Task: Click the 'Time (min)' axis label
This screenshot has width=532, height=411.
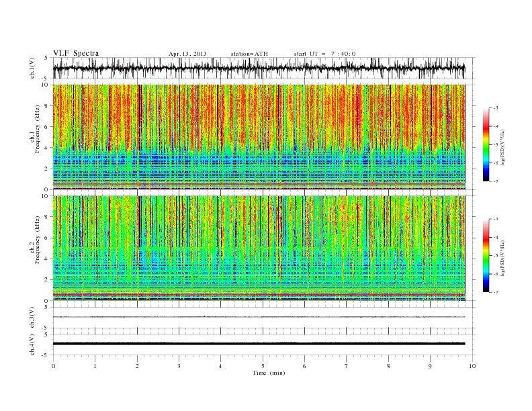Action: tap(269, 373)
